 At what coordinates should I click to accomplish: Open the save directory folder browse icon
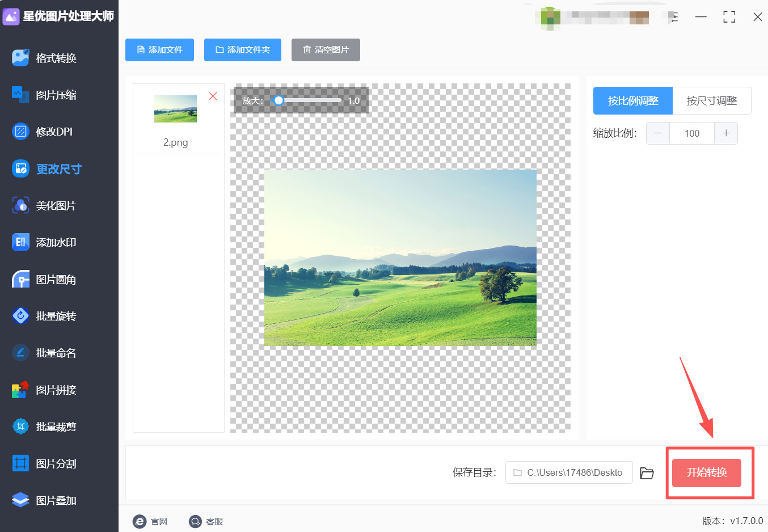coord(647,473)
